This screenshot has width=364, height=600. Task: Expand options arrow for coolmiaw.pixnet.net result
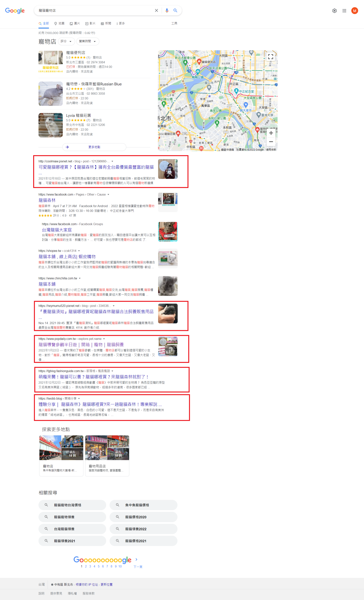point(112,161)
